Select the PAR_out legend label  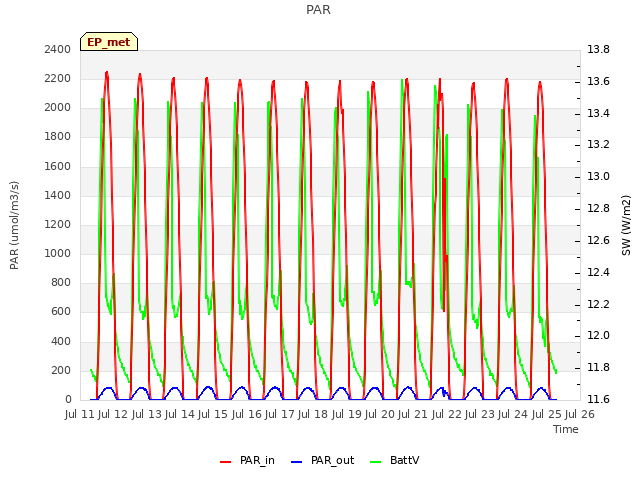tap(332, 460)
